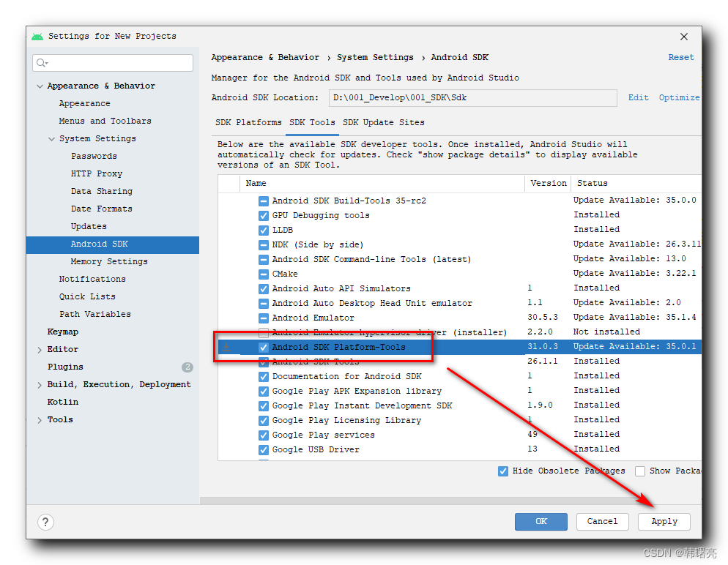
Task: Uncheck Android SDK Platform-Tools checkbox
Action: tap(263, 348)
